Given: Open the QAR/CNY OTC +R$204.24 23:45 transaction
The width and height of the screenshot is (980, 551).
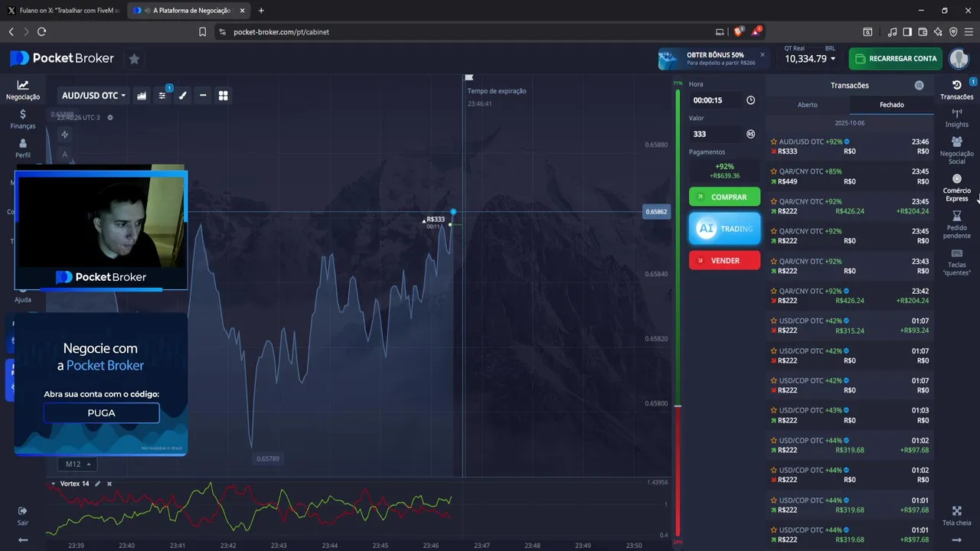Looking at the screenshot, I should [850, 207].
